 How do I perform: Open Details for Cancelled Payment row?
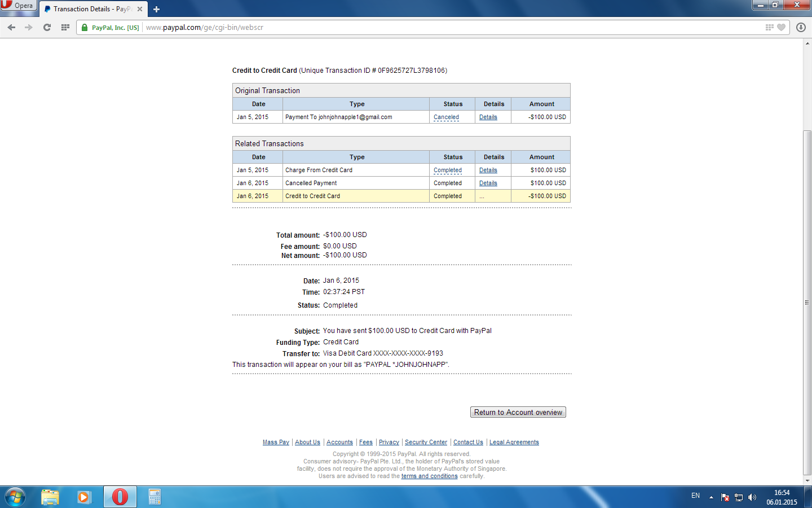click(x=488, y=183)
